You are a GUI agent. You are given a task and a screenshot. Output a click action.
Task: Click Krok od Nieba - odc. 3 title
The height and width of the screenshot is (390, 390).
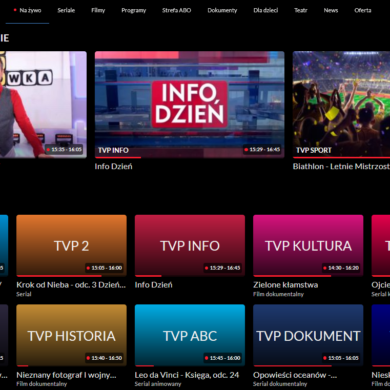tap(71, 285)
